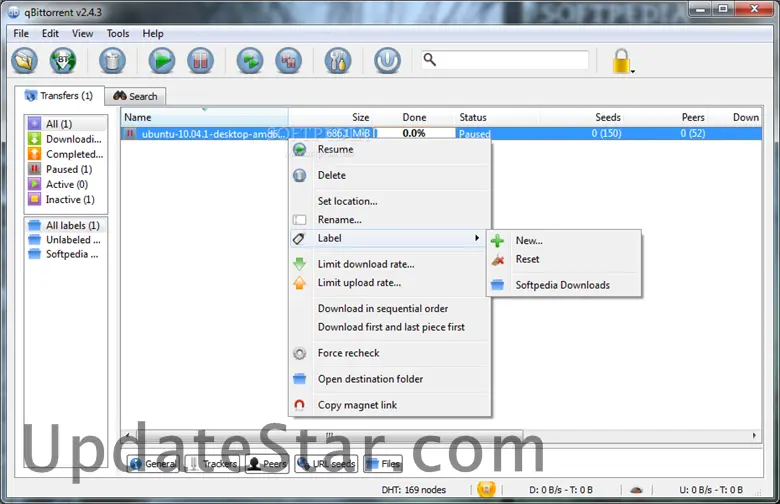Open the Peers properties tab button
The height and width of the screenshot is (504, 780).
click(x=267, y=464)
